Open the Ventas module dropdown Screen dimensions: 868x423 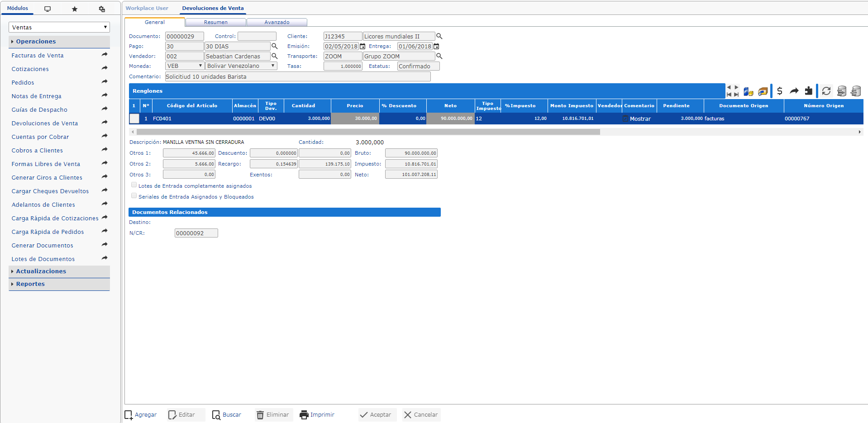pos(59,27)
